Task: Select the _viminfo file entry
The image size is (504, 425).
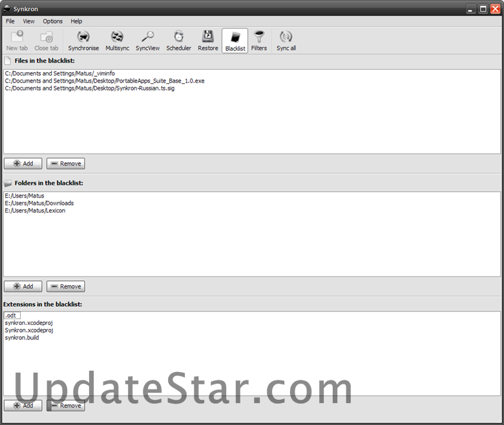Action: 60,73
